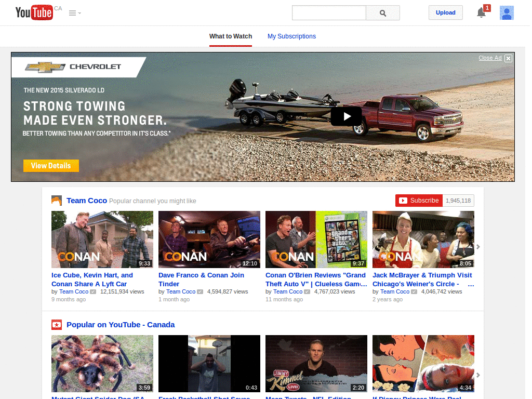Subscribe to Team Coco
532x399 pixels.
click(x=419, y=201)
